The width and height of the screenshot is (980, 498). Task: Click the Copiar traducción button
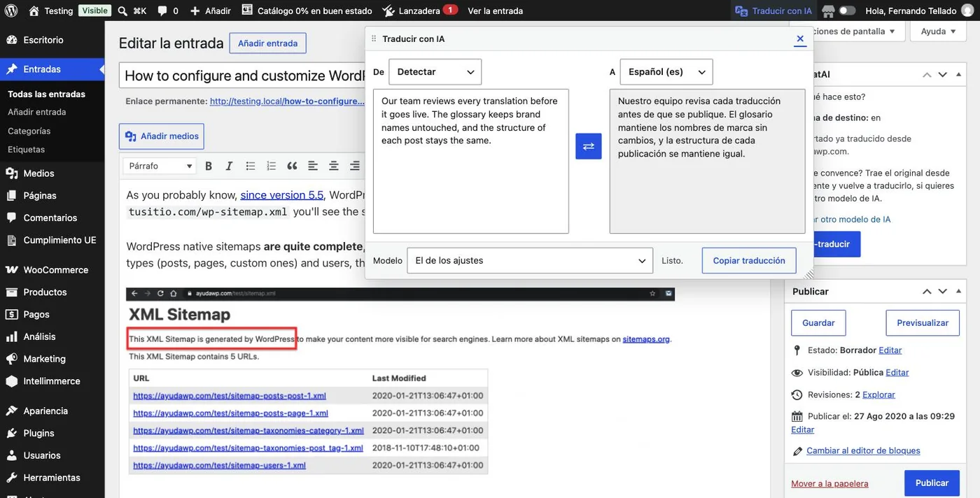click(749, 261)
